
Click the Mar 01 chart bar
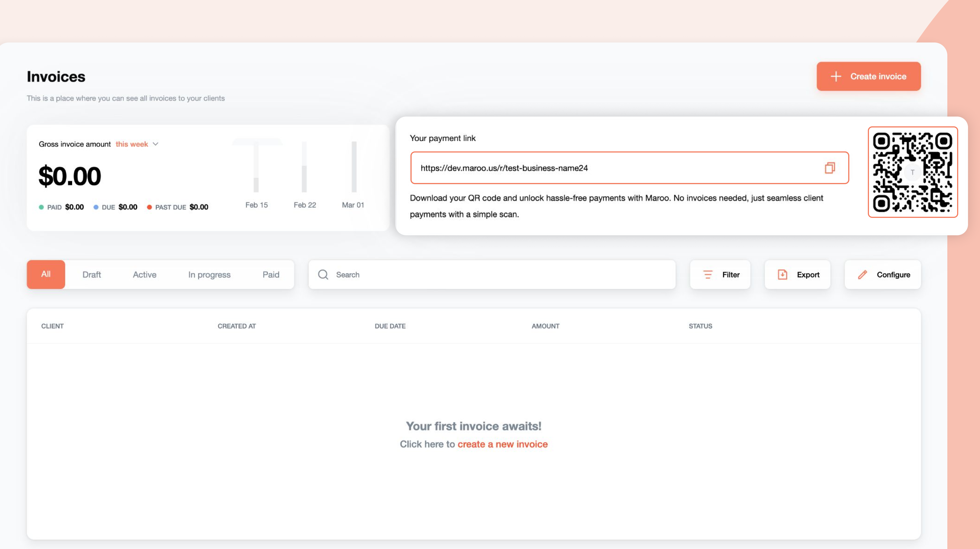[x=354, y=167]
